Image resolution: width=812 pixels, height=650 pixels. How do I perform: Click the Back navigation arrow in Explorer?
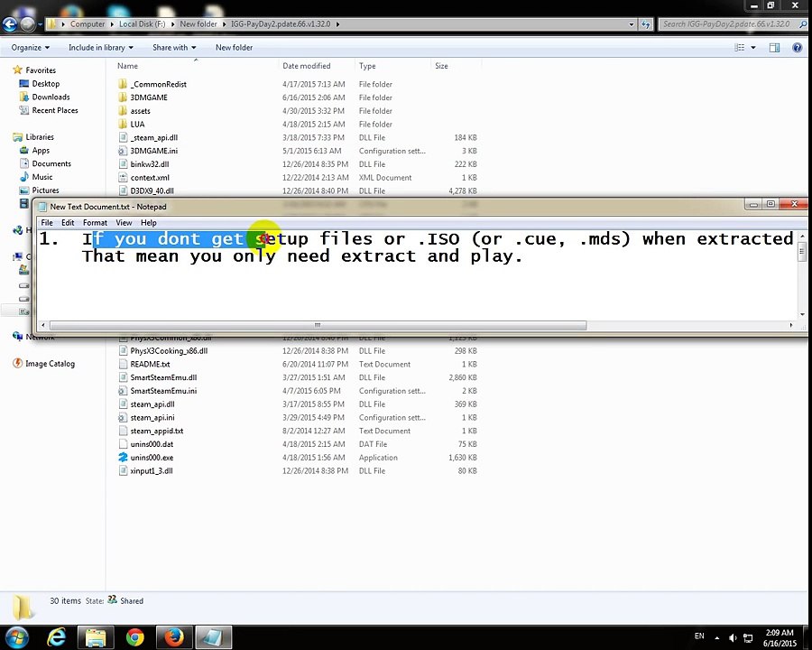(10, 23)
